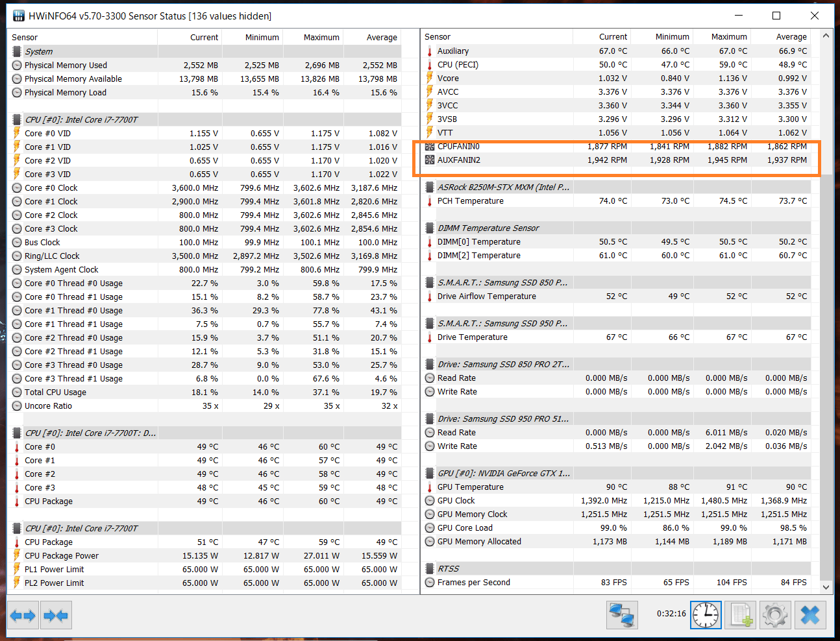Select the AVCC voltage row

617,92
